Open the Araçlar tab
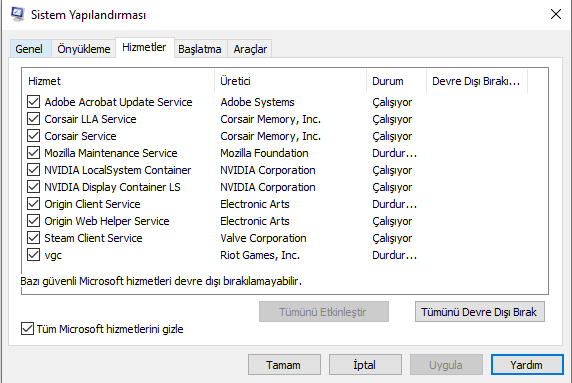Viewport: 572px width, 383px height. 250,49
